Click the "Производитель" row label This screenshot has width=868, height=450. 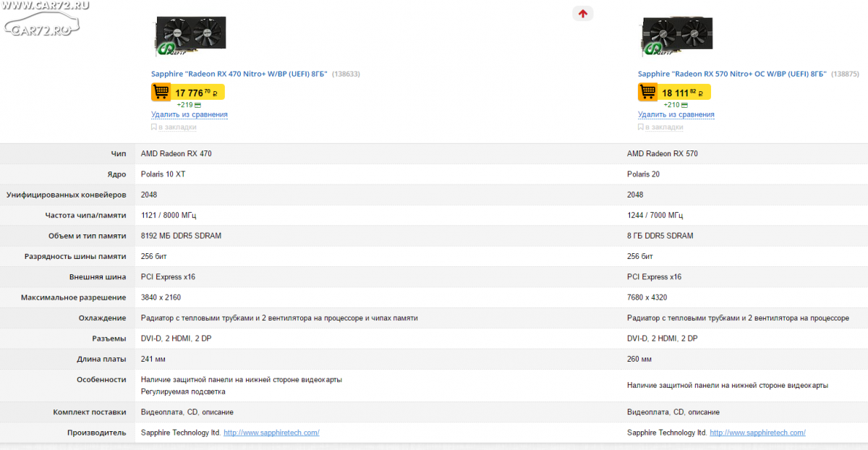(x=98, y=433)
